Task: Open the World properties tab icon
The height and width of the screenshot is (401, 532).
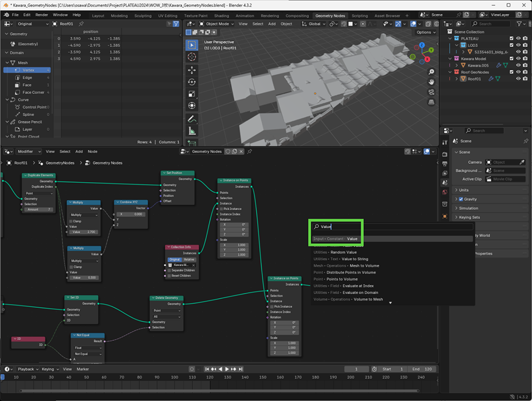Action: pos(445,192)
